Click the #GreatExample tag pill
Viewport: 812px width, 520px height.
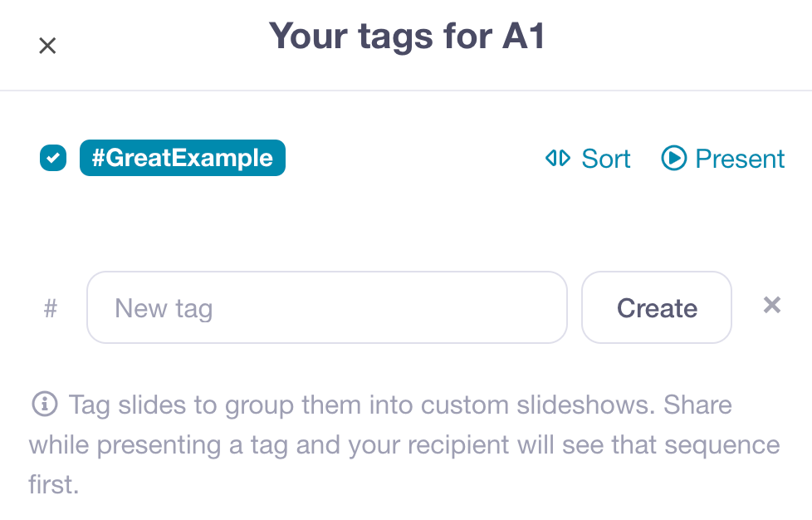point(182,158)
